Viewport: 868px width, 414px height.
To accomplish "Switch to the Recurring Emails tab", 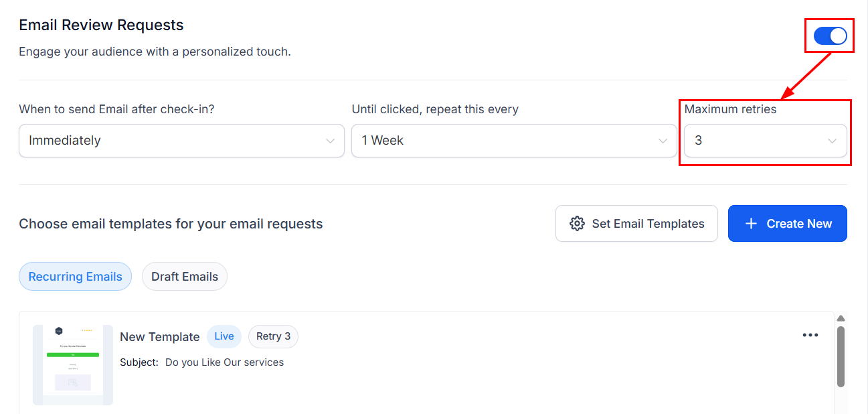I will [75, 277].
